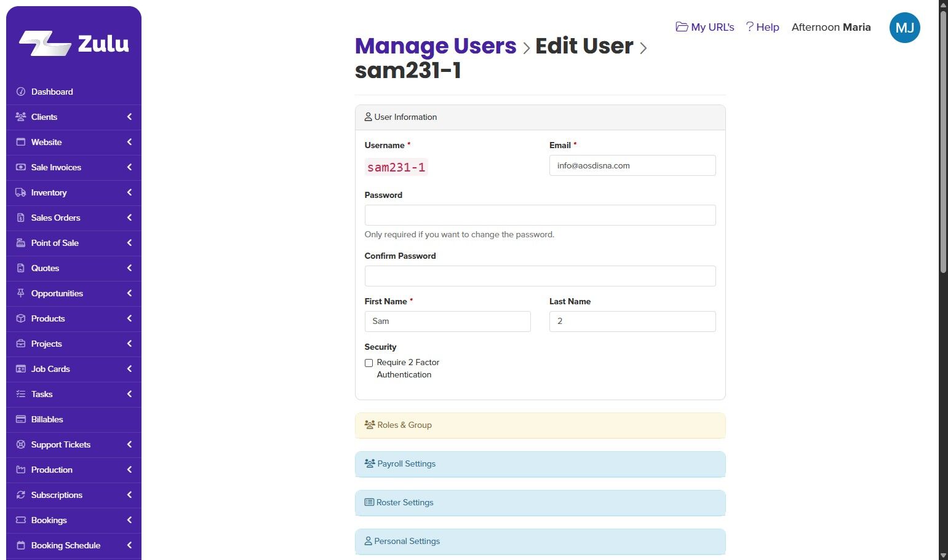The width and height of the screenshot is (948, 560).
Task: Click the My URL's folder icon
Action: (682, 27)
